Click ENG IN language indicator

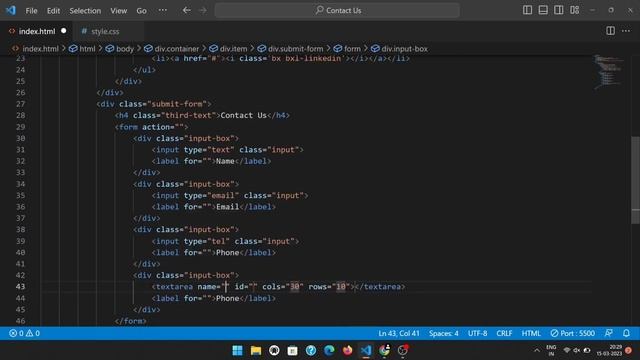(x=551, y=350)
